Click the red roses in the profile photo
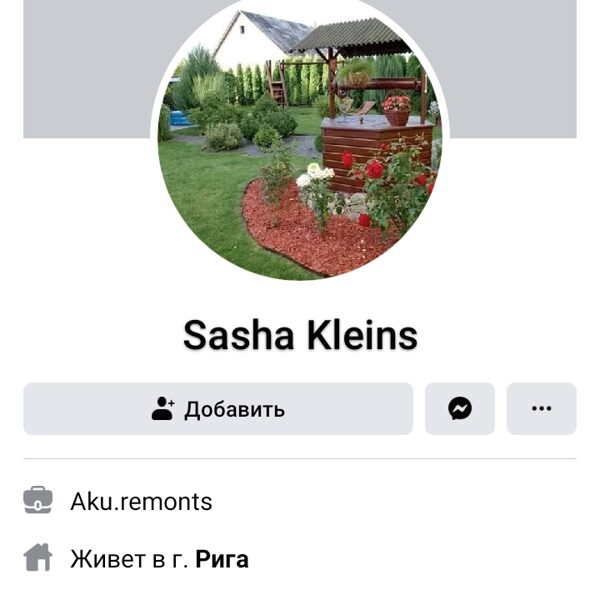Image resolution: width=600 pixels, height=600 pixels. pos(390,180)
